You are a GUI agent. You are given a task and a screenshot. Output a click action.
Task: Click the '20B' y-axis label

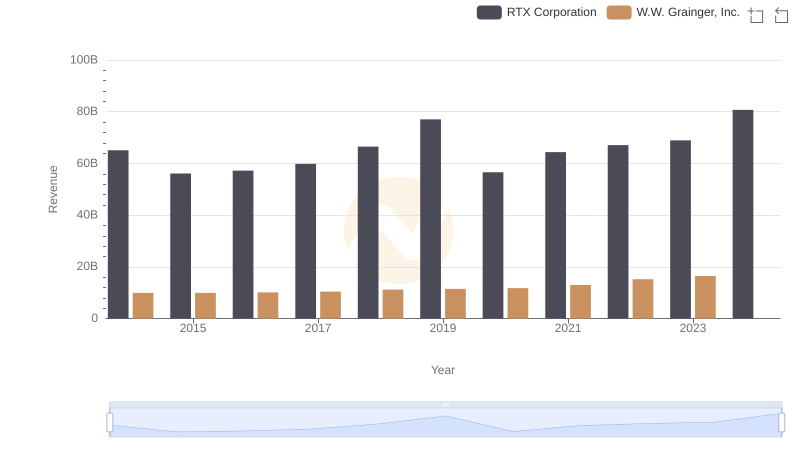click(87, 266)
